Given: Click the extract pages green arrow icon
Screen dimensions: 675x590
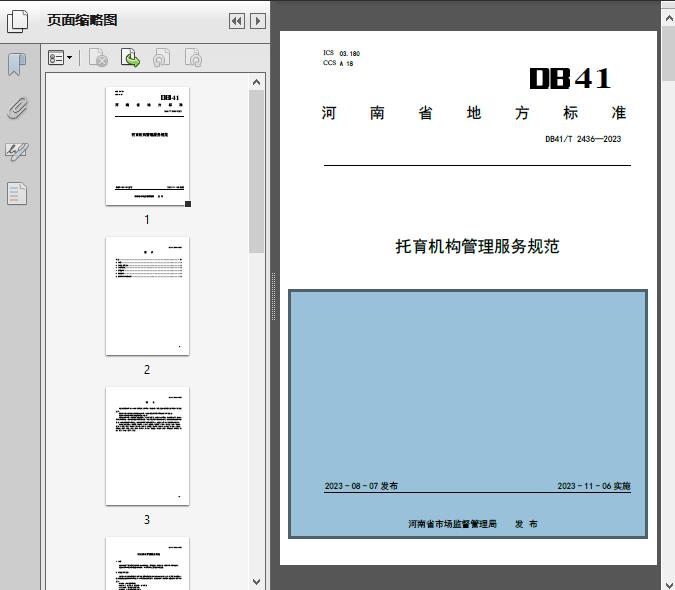Looking at the screenshot, I should point(130,58).
